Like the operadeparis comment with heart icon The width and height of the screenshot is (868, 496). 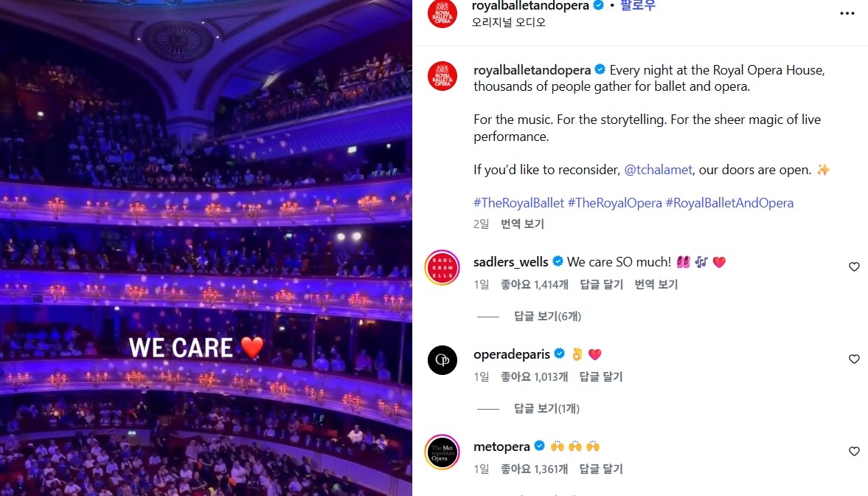(x=854, y=359)
